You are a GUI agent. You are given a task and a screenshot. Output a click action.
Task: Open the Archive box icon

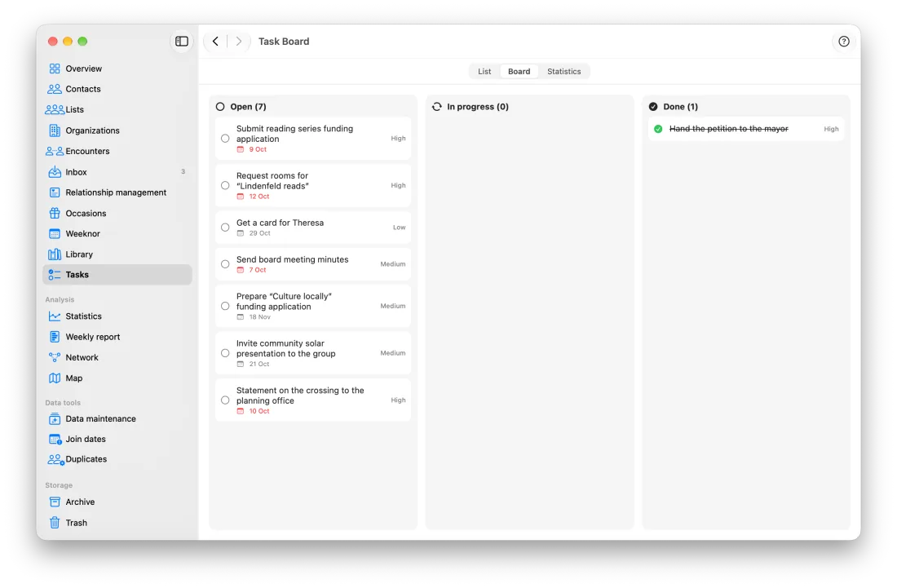[55, 502]
